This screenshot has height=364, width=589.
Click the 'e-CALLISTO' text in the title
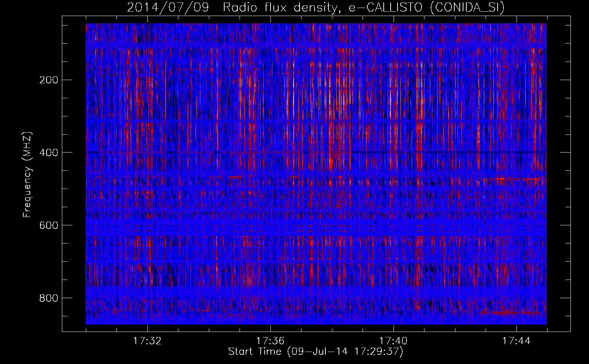coord(386,7)
